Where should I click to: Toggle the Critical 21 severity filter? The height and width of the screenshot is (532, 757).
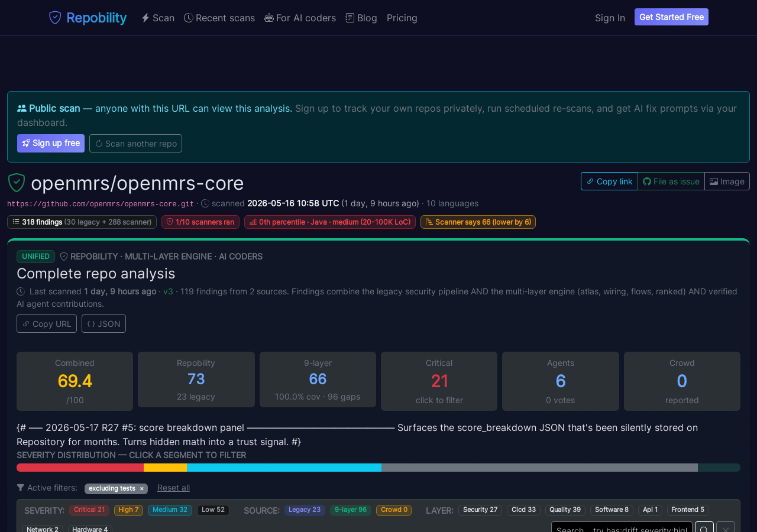(89, 510)
